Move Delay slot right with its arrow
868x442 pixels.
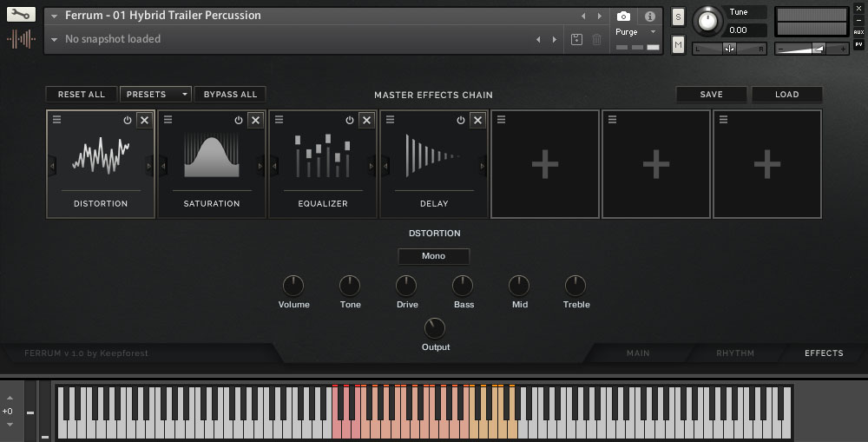tap(483, 166)
